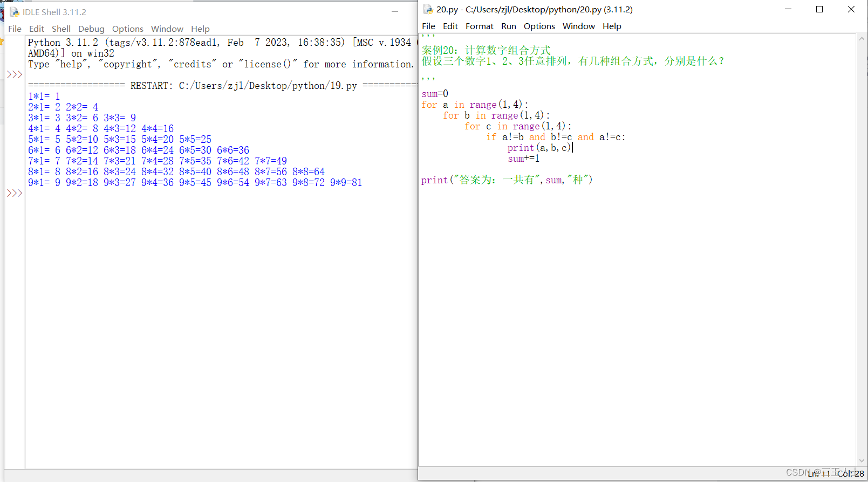Click the line 'sum=0' in editor

pyautogui.click(x=435, y=94)
